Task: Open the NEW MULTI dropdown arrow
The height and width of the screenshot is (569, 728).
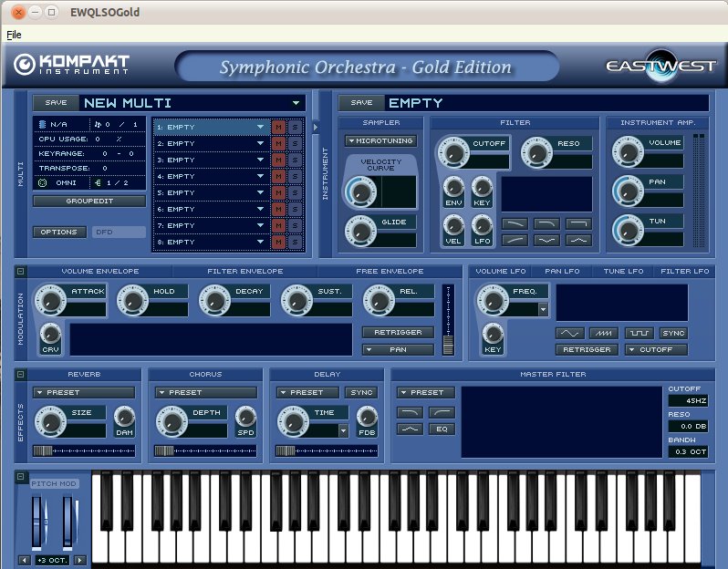Action: (x=296, y=103)
